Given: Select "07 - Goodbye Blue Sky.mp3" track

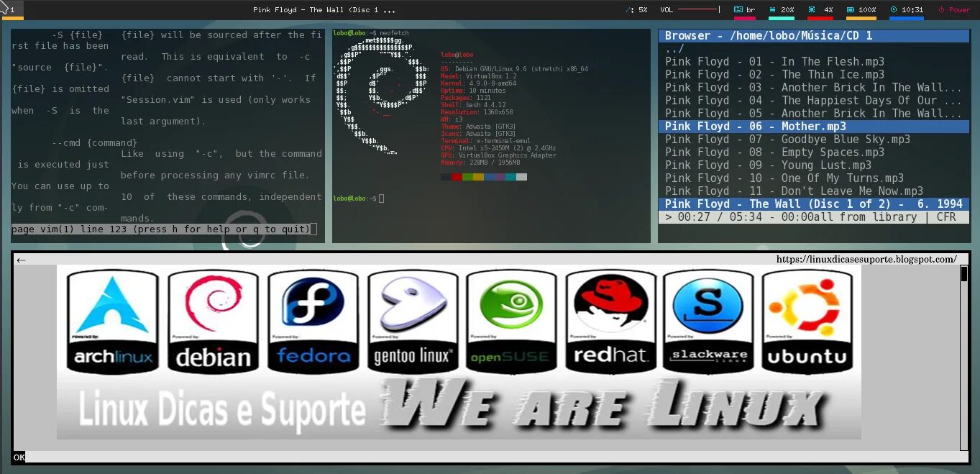Looking at the screenshot, I should point(814,140).
